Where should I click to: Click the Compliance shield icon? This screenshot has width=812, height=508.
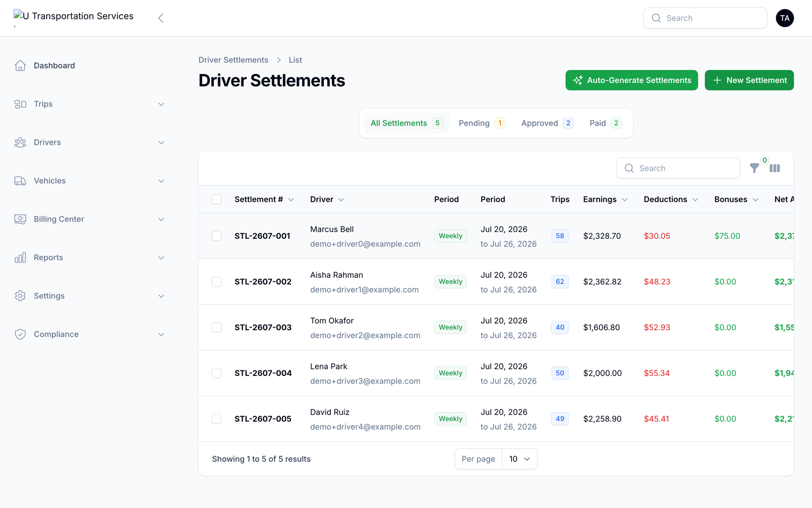tap(20, 334)
